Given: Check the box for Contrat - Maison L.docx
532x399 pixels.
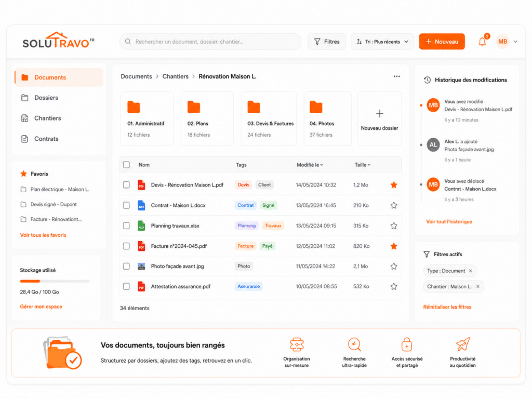Looking at the screenshot, I should [x=127, y=205].
